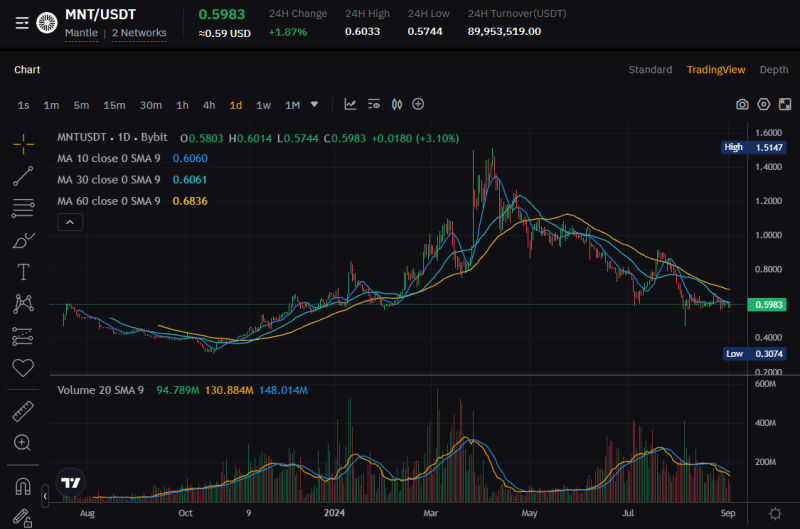800x529 pixels.
Task: Toggle fullscreen chart mode
Action: pos(785,105)
